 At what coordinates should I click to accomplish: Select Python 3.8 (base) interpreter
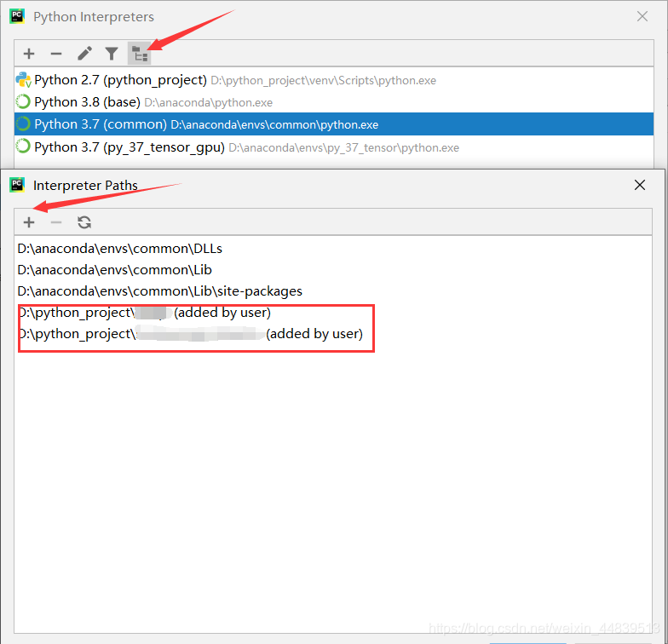[334, 102]
